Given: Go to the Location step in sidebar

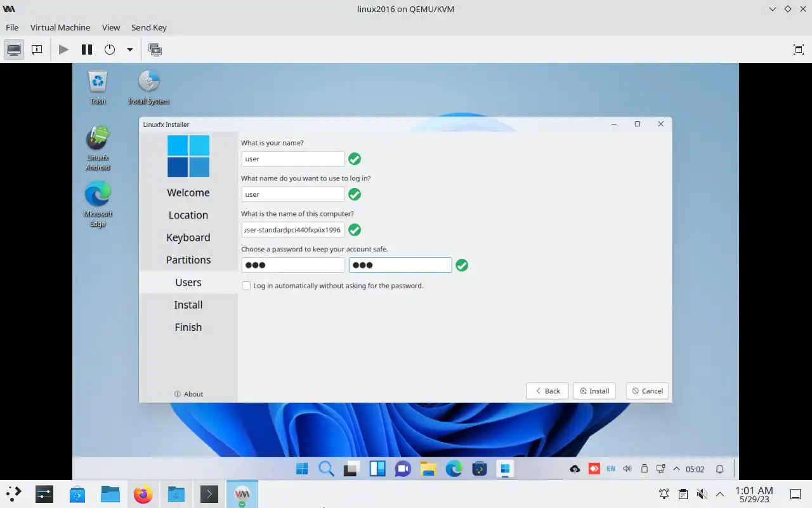Looking at the screenshot, I should [x=188, y=215].
